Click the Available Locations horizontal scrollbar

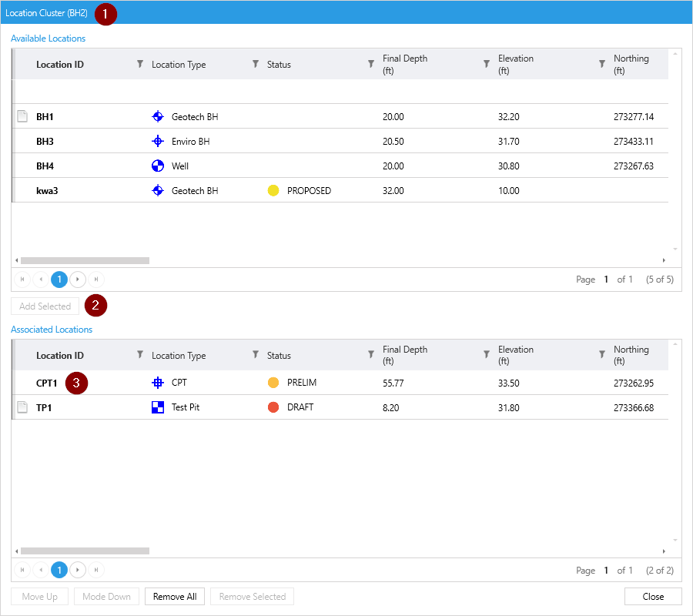[85, 261]
